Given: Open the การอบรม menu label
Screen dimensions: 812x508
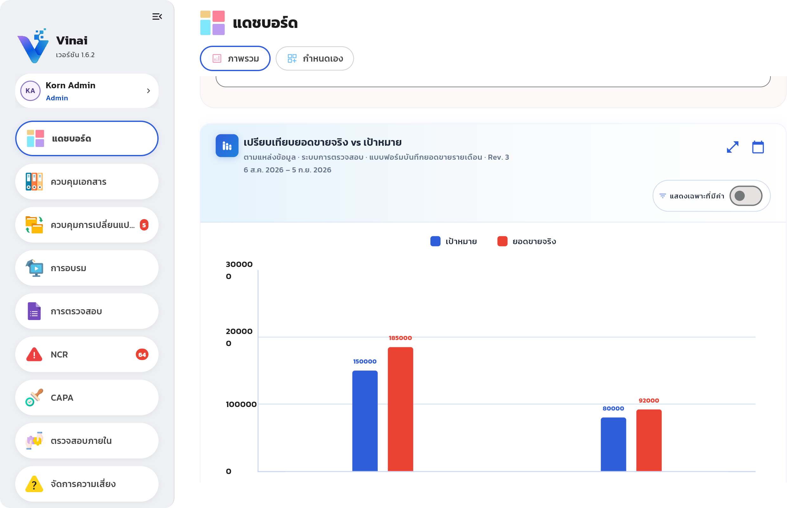Looking at the screenshot, I should click(x=69, y=268).
